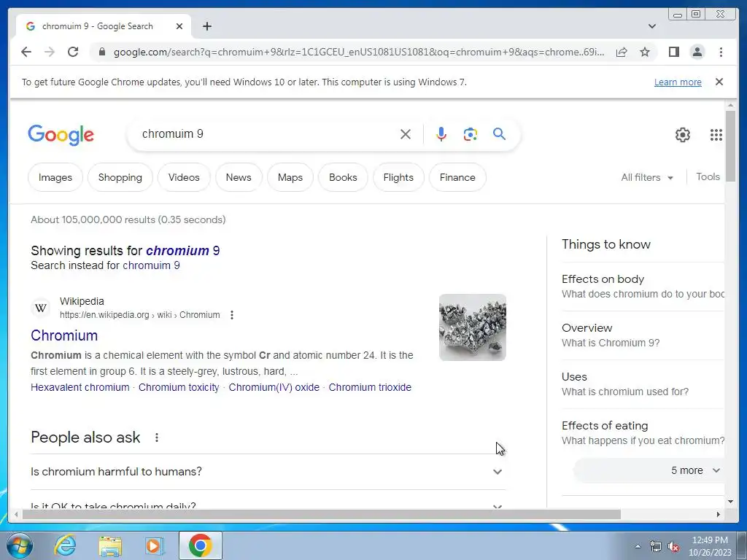Open Overview What is Chromium 9 topic

coord(643,335)
